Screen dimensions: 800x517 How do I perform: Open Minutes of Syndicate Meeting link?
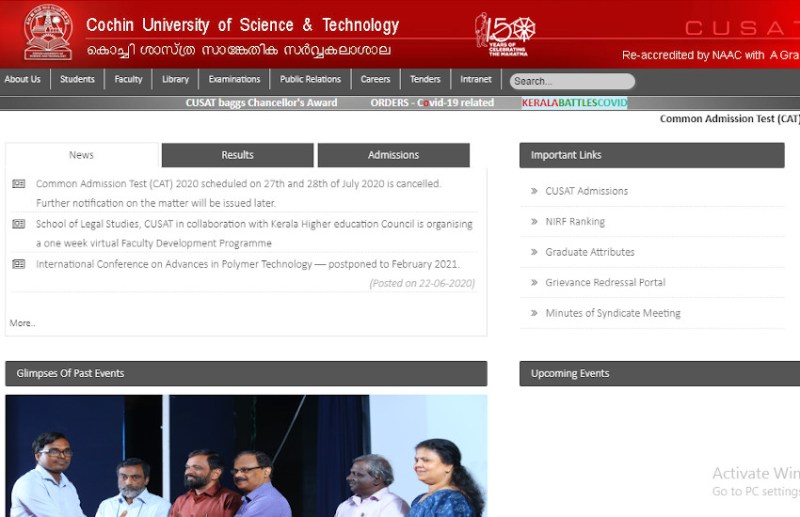[x=612, y=313]
